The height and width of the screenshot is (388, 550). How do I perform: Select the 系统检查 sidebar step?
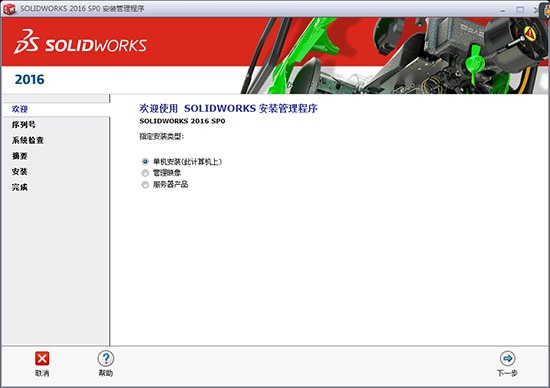coord(28,140)
